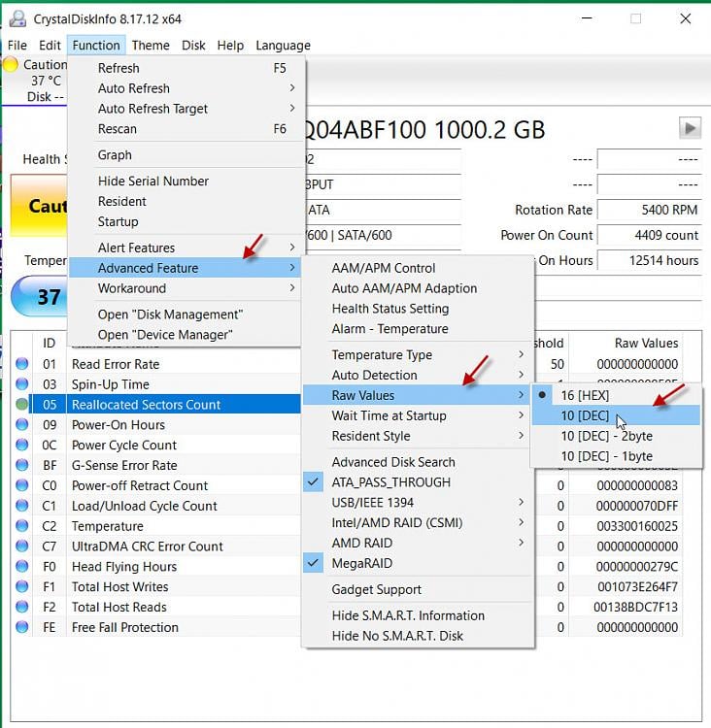Toggle the Resident option
Image resolution: width=711 pixels, height=728 pixels.
[x=185, y=202]
